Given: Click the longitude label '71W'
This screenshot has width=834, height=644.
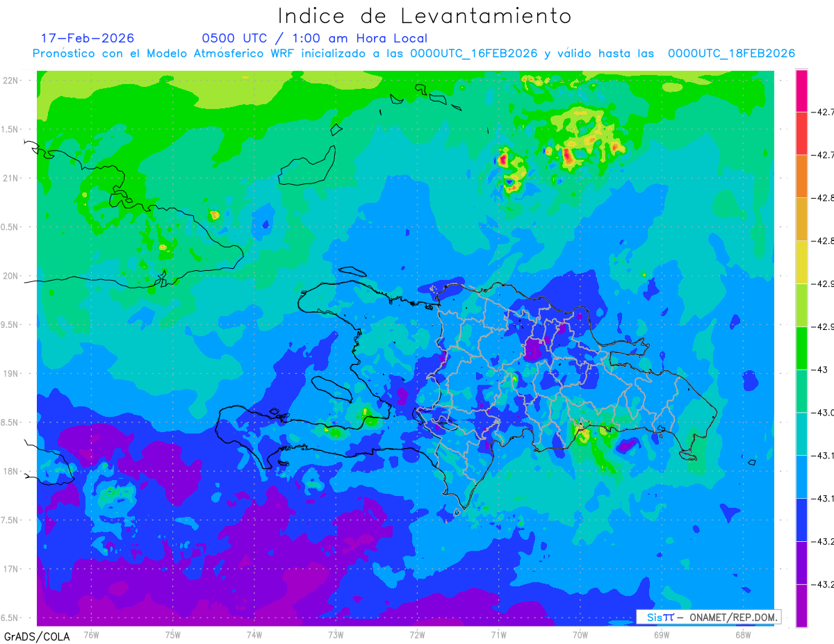Looking at the screenshot, I should click(x=498, y=634).
